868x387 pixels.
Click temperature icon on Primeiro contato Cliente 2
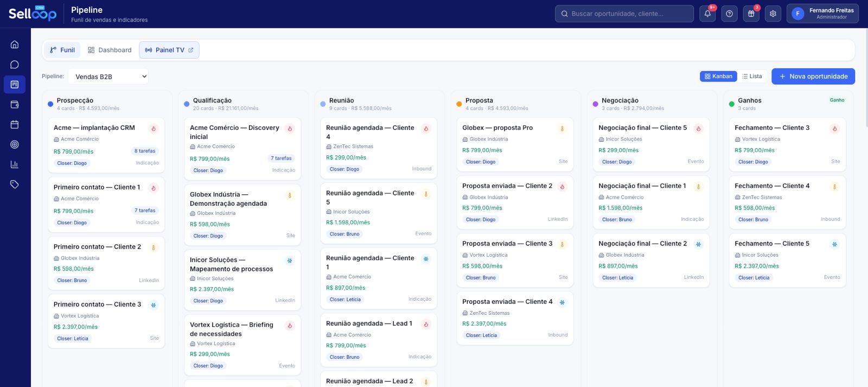click(x=154, y=248)
